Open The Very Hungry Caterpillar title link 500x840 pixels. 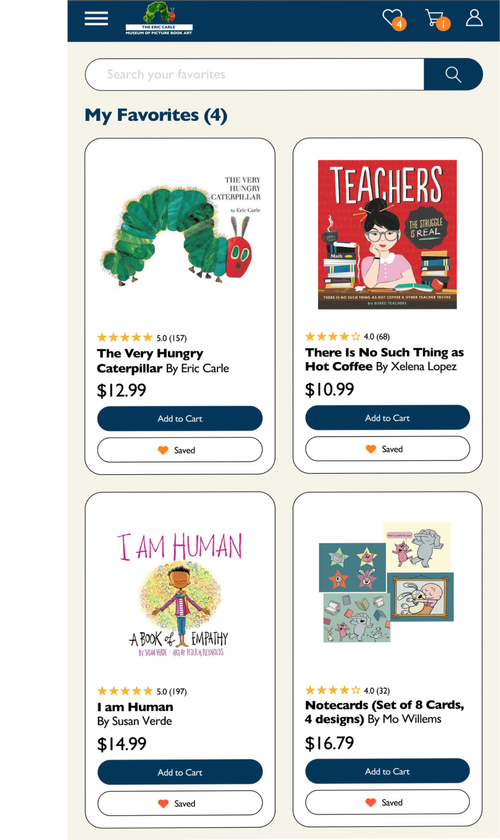[150, 361]
